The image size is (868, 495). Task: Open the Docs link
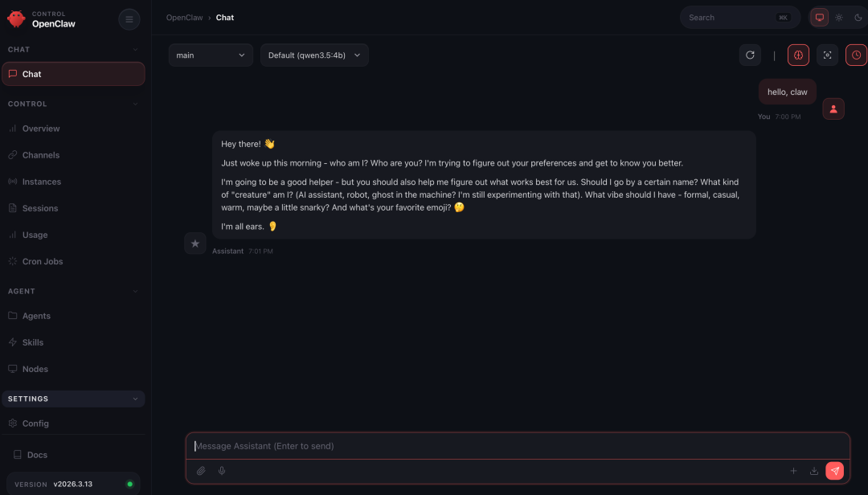tap(37, 455)
